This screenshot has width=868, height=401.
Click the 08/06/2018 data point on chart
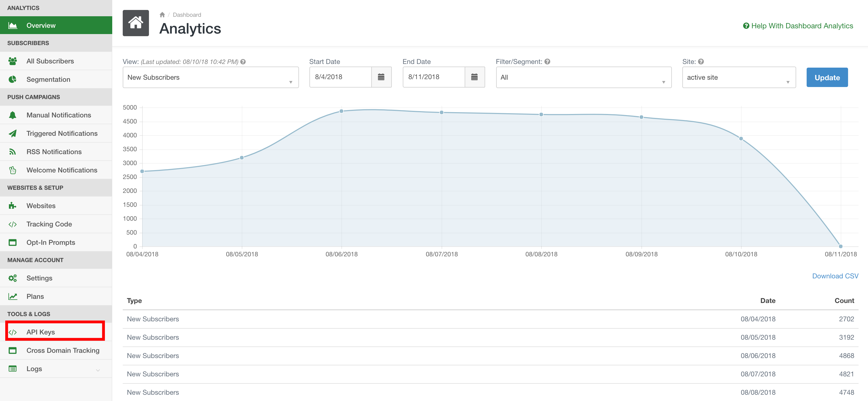[341, 111]
